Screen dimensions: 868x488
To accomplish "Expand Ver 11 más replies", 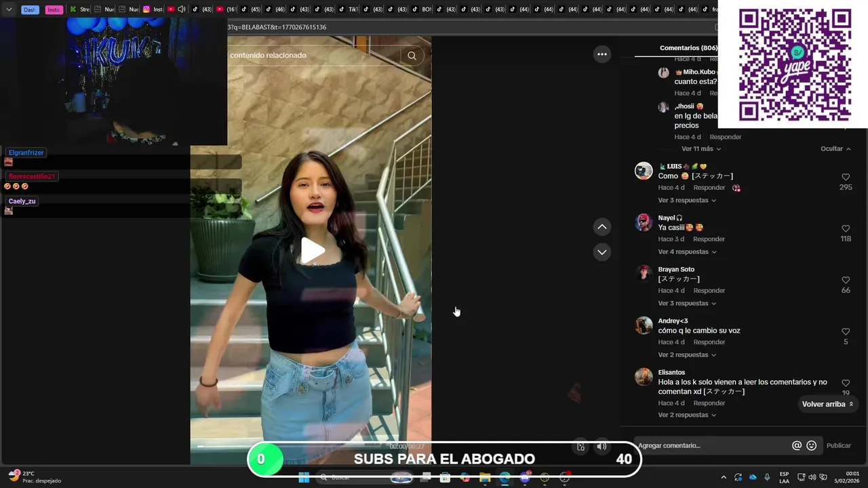I will (701, 149).
